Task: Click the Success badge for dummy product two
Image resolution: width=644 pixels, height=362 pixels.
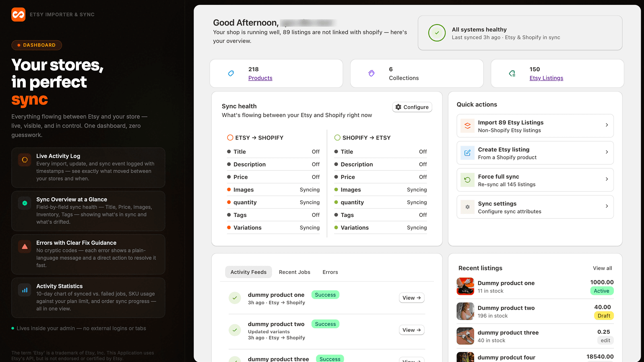Action: [325, 324]
